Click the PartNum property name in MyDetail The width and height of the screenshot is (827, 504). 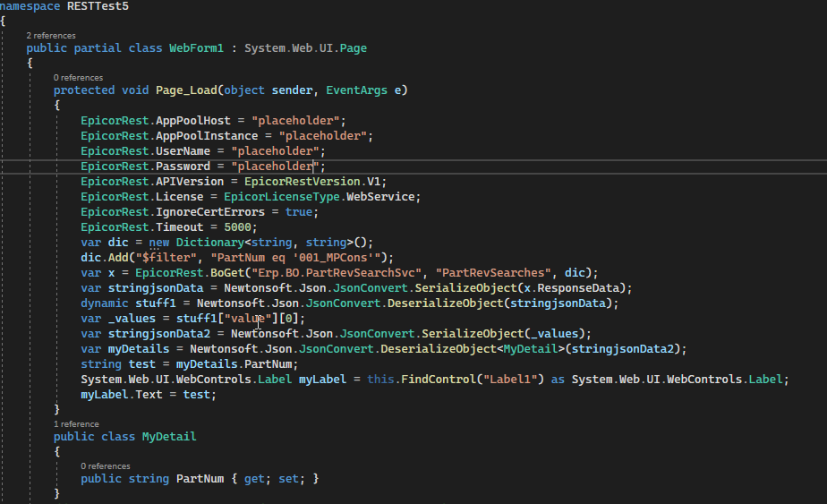[x=200, y=479]
